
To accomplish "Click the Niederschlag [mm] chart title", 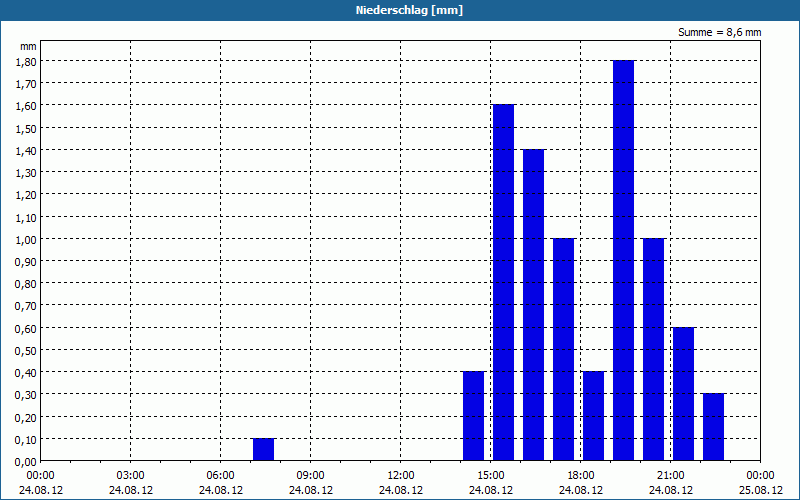I will tap(409, 10).
